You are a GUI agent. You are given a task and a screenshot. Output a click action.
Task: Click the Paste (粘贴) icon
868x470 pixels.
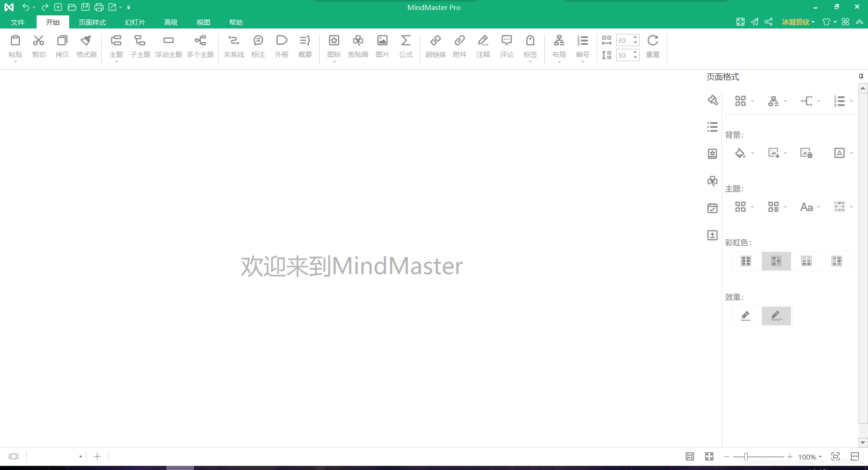[15, 41]
